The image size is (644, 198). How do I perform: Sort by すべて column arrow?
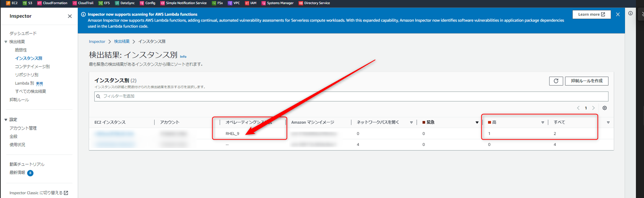[608, 122]
